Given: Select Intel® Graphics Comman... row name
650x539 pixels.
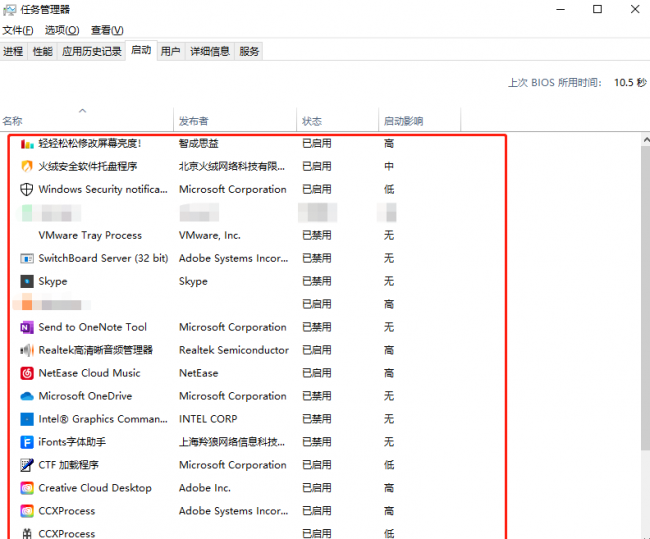Looking at the screenshot, I should tap(103, 419).
